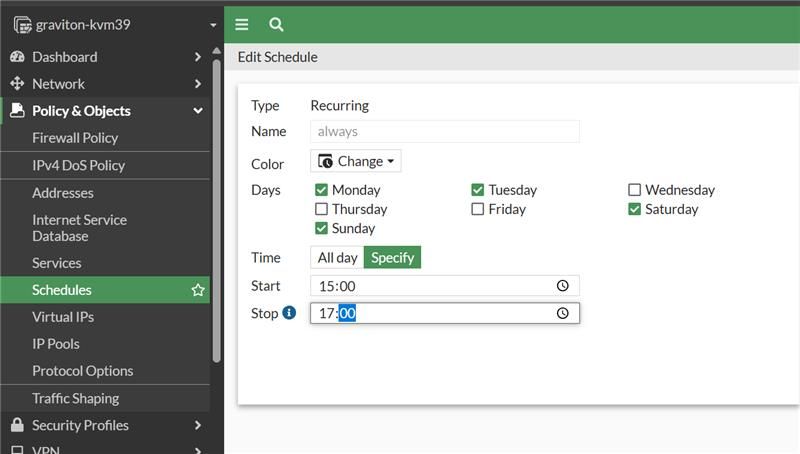800x454 pixels.
Task: Click the Security Profiles lock icon
Action: [x=17, y=425]
